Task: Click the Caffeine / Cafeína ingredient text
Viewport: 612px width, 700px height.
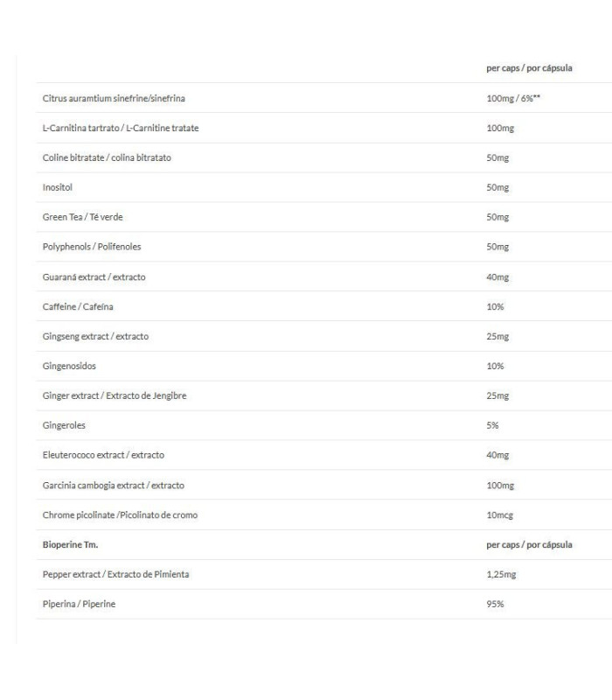Action: pos(78,306)
